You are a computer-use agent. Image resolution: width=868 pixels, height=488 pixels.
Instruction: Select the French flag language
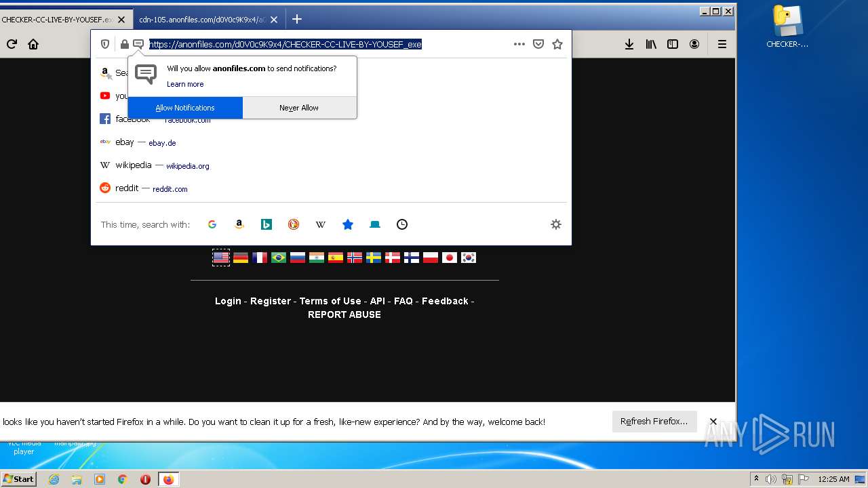[260, 258]
